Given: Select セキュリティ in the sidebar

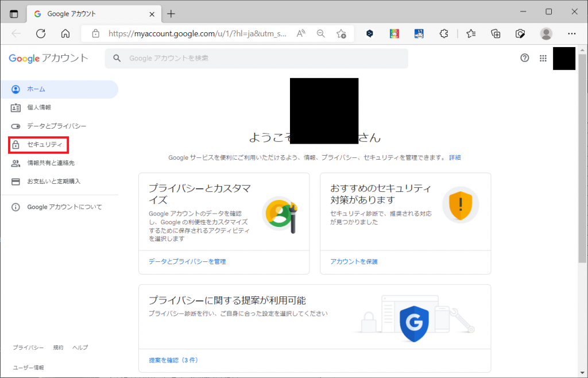Looking at the screenshot, I should click(x=38, y=144).
